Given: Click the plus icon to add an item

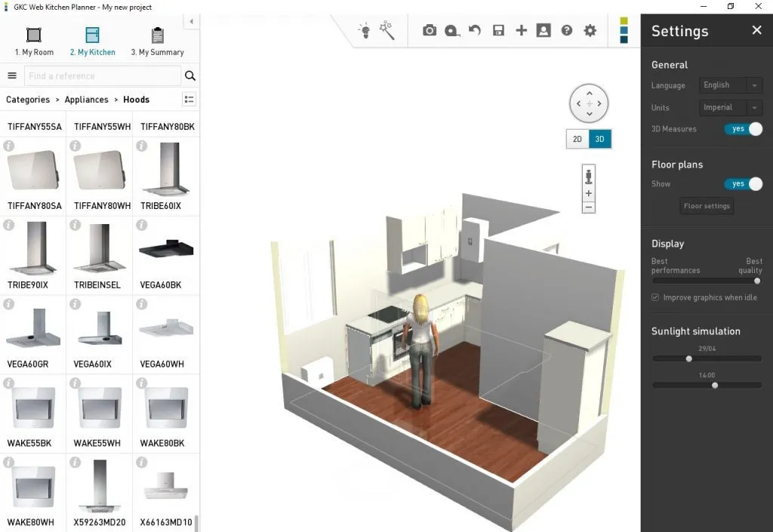Looking at the screenshot, I should coord(521,30).
